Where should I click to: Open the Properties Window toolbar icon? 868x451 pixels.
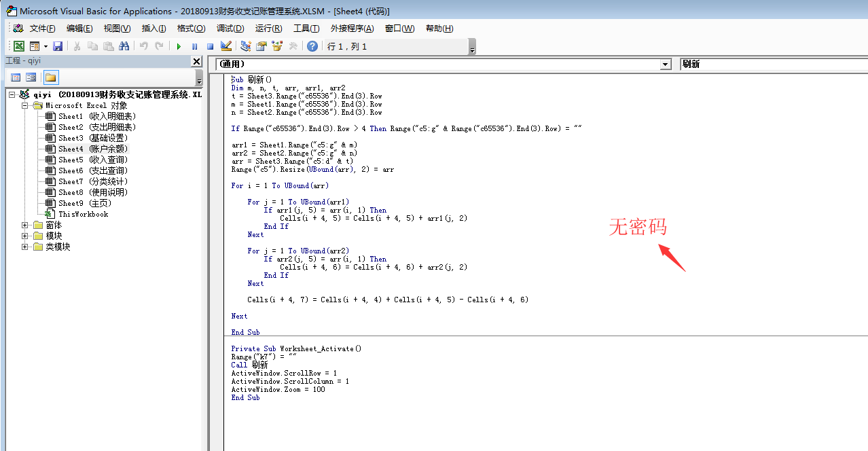tap(261, 46)
